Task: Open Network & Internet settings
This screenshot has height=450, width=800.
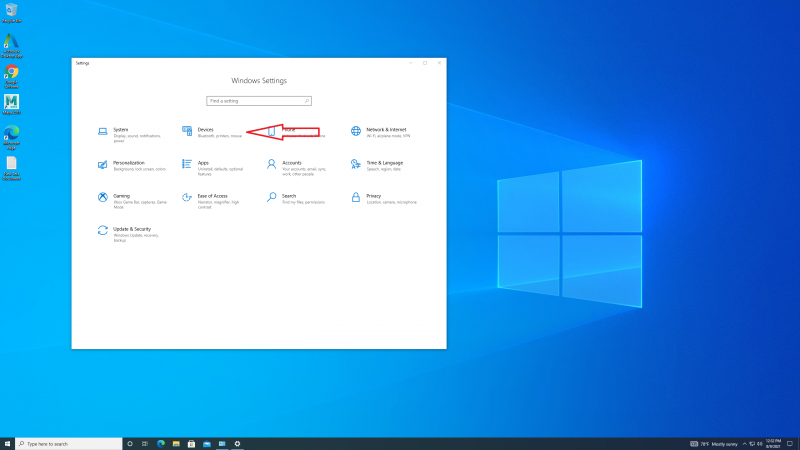Action: click(383, 133)
